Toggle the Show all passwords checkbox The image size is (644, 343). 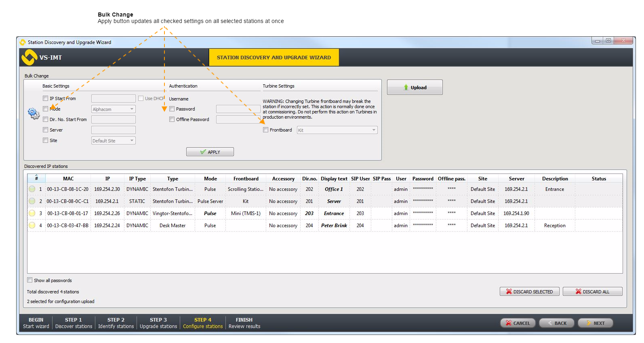click(x=30, y=280)
